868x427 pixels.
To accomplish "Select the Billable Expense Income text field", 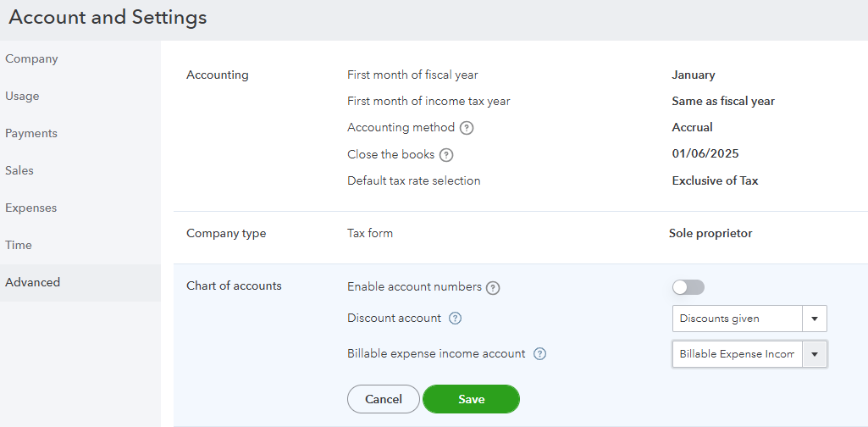I will click(x=737, y=354).
